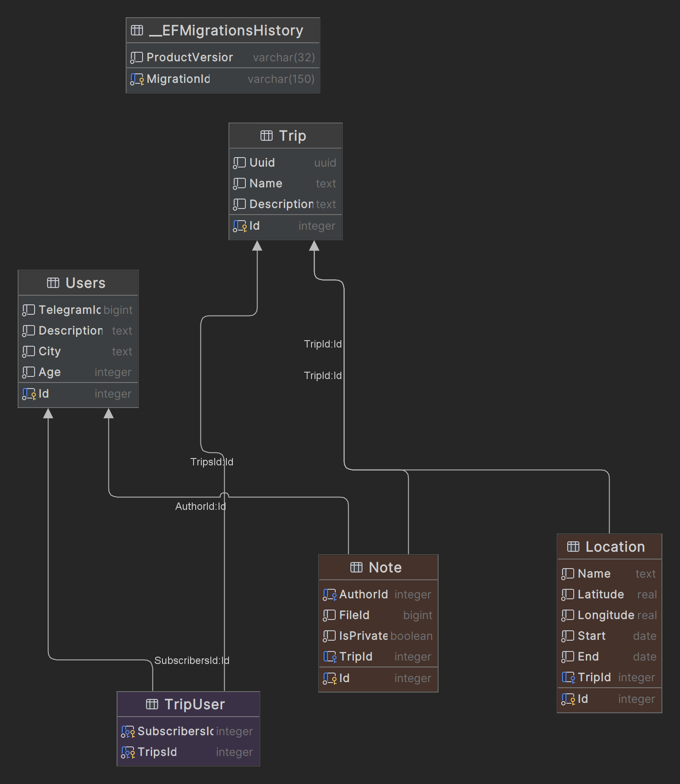This screenshot has width=680, height=784.
Task: Click the primary key icon next to MigrationId
Action: pyautogui.click(x=137, y=79)
